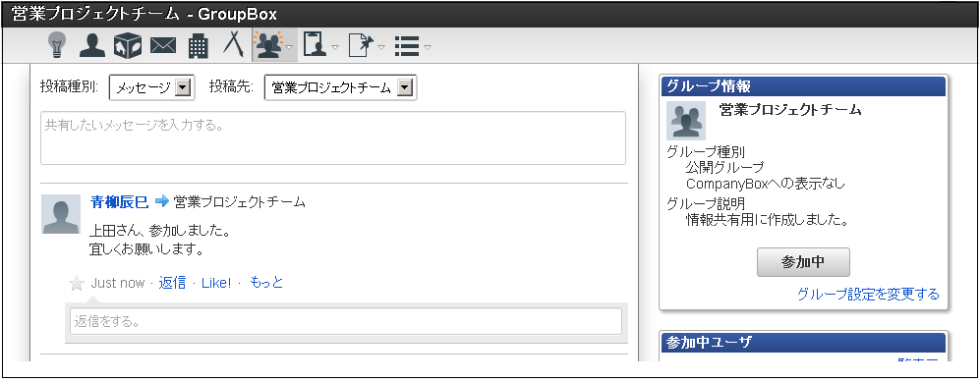
Task: Click the office building icon
Action: 199,45
